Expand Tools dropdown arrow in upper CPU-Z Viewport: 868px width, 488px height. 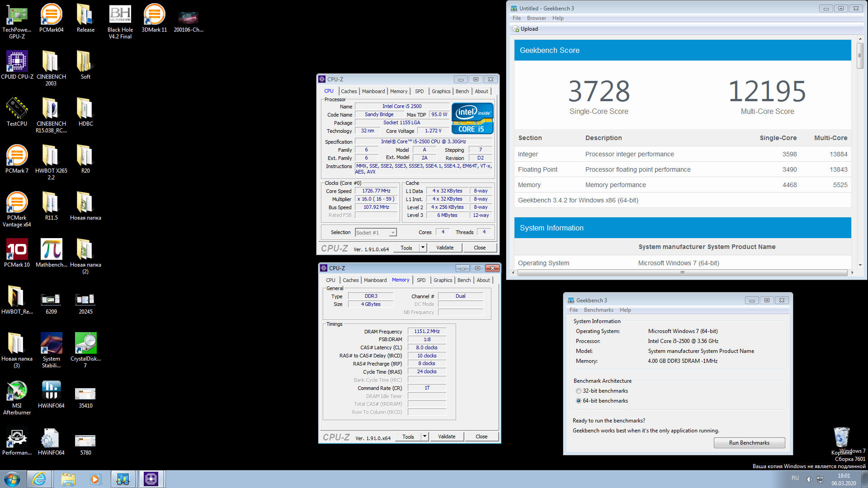pyautogui.click(x=423, y=248)
